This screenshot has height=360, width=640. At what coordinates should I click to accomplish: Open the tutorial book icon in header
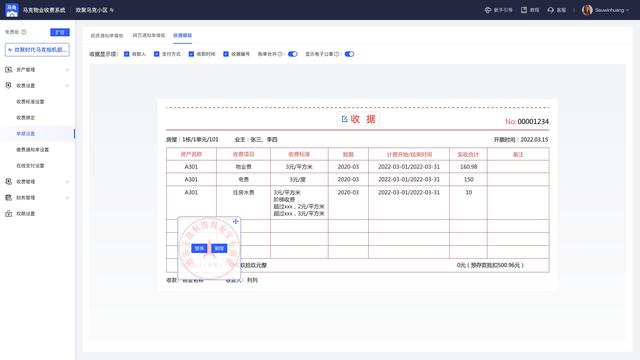[x=524, y=10]
